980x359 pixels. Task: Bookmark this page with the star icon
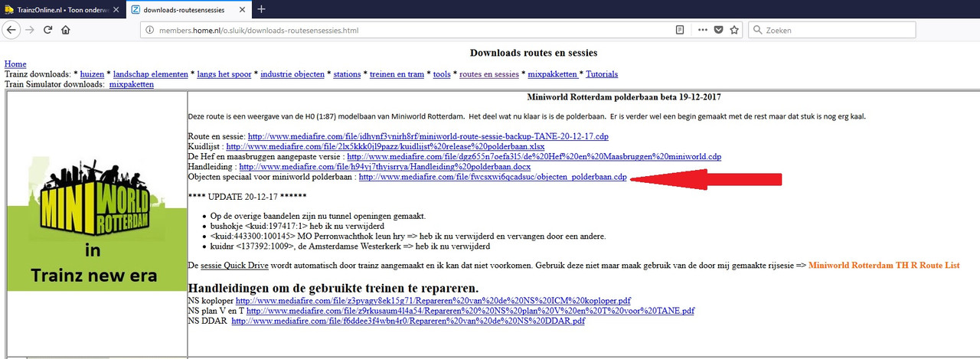click(x=734, y=30)
